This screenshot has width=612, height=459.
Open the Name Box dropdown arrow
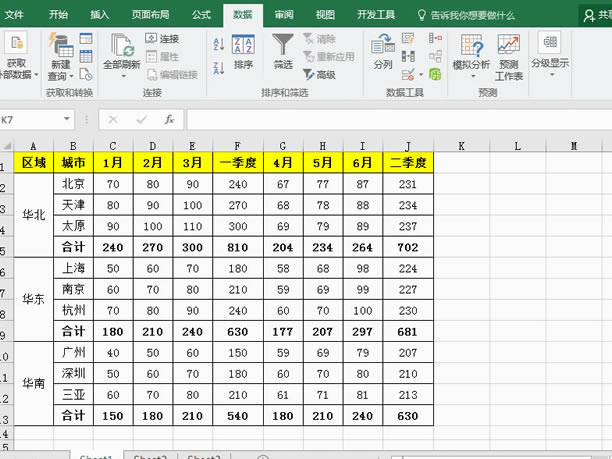point(67,119)
